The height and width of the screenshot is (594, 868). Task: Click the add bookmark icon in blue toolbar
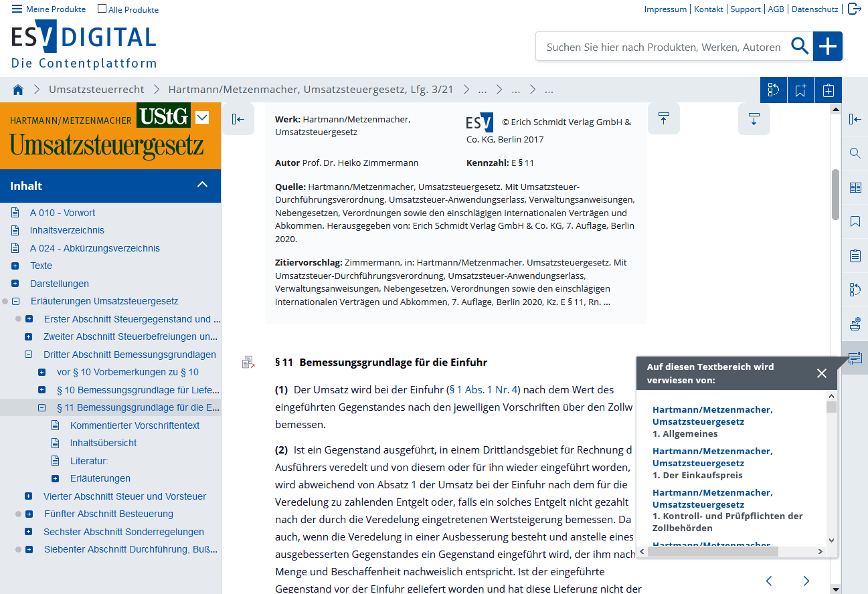[x=800, y=90]
